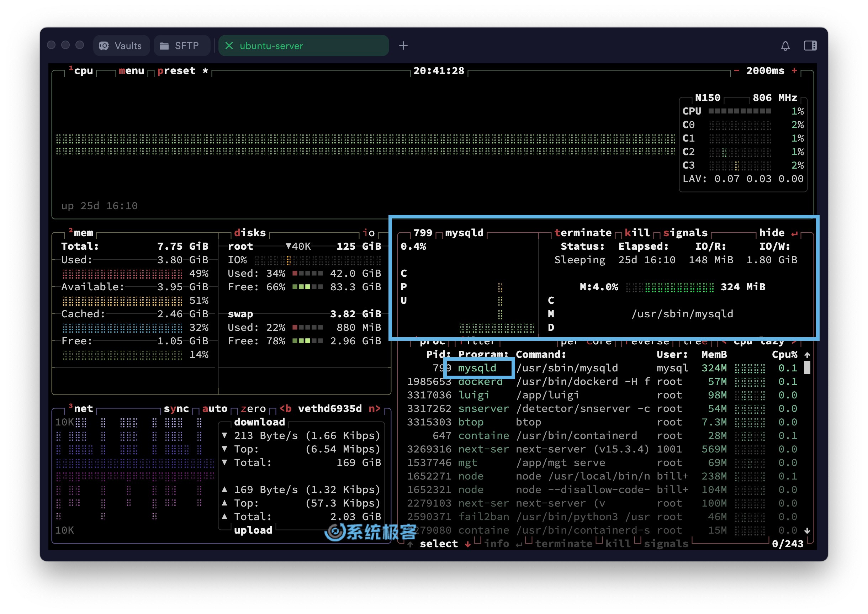868x614 pixels.
Task: Click select down arrow in bottom bar
Action: click(x=468, y=544)
